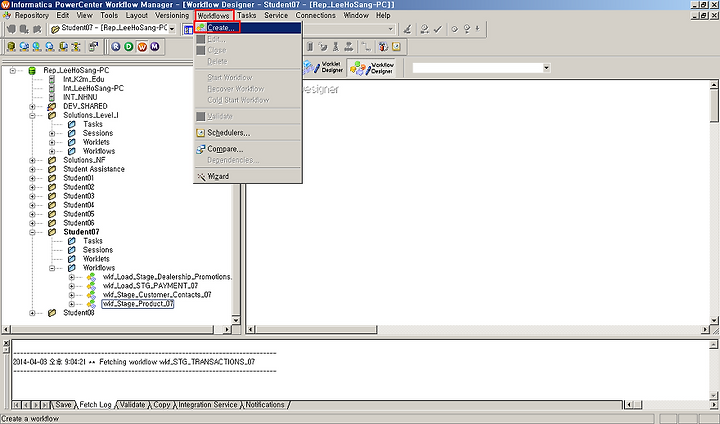720x424 pixels.
Task: Open the Validate output tab
Action: click(132, 405)
